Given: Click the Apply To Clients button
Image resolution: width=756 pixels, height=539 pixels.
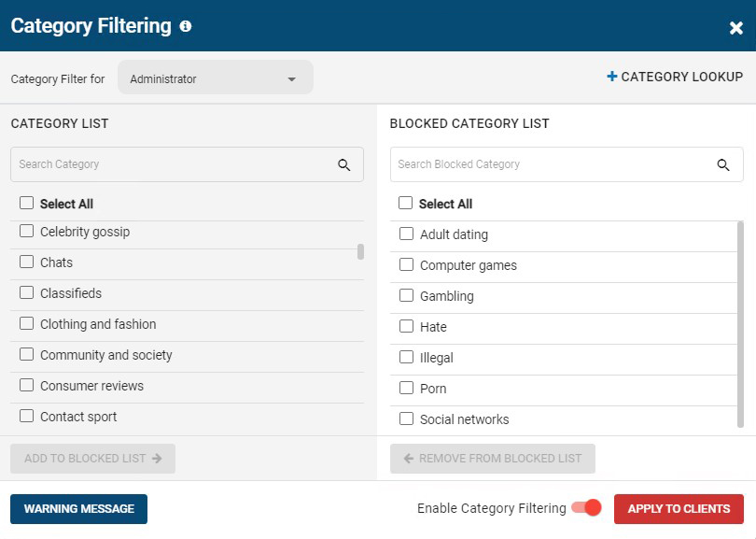Looking at the screenshot, I should tap(679, 508).
